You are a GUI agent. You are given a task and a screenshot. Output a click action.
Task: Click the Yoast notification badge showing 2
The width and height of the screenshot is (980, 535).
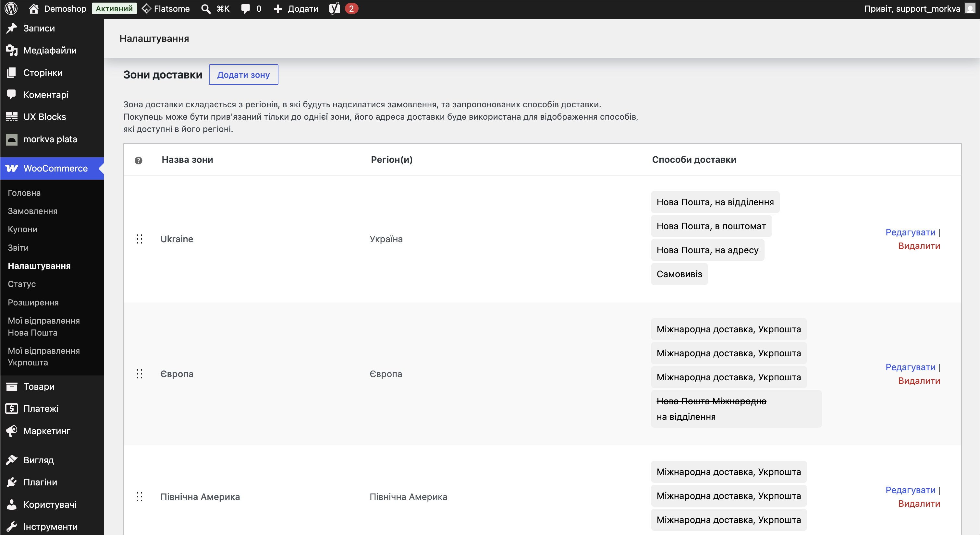point(351,9)
